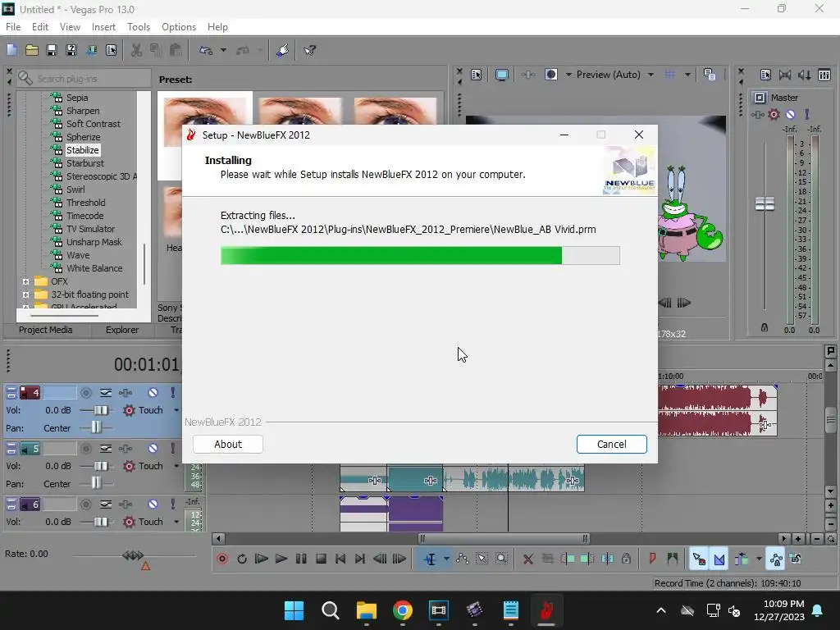Click About button in setup dialog
Image resolution: width=840 pixels, height=630 pixels.
tap(228, 444)
